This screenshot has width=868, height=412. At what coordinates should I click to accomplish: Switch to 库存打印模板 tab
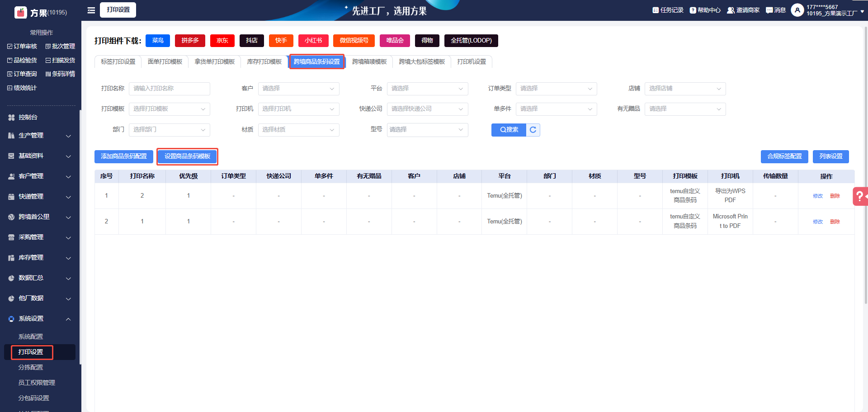tap(264, 62)
